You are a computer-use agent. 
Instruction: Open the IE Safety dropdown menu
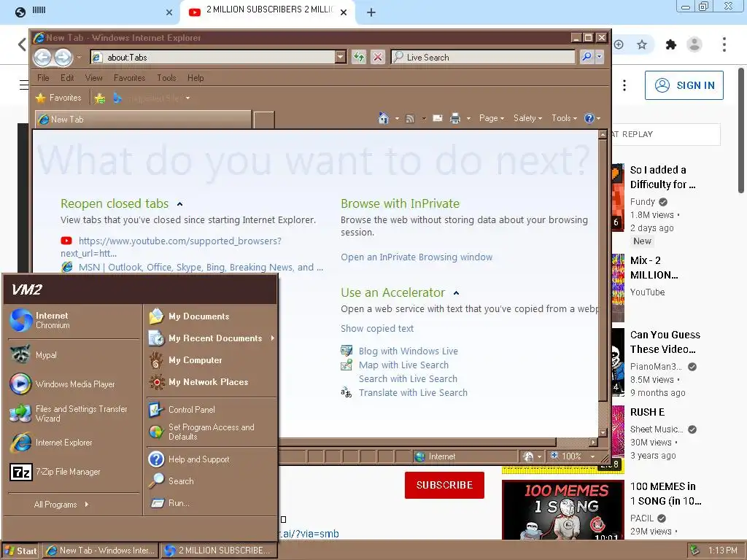point(527,118)
